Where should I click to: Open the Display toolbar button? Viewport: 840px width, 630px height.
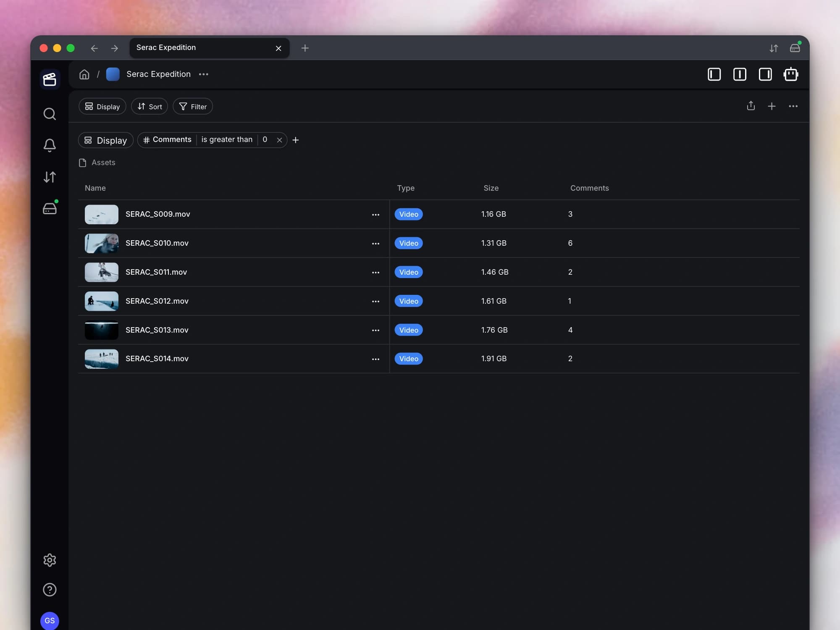[x=102, y=107]
